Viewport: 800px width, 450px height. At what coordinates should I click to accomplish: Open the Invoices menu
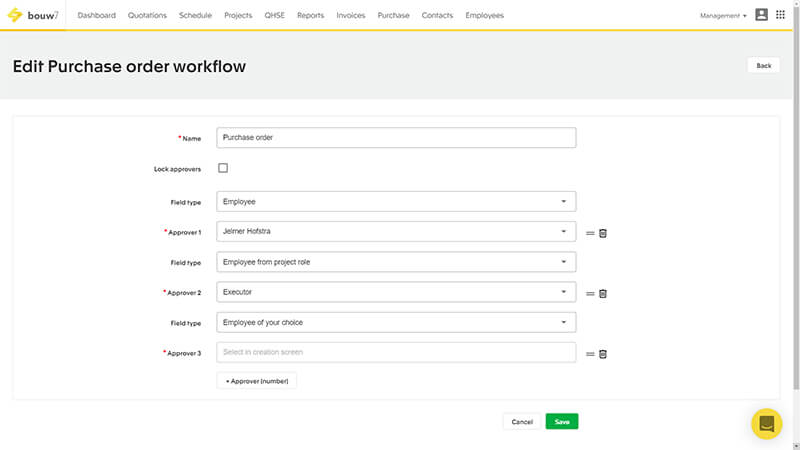click(x=350, y=16)
